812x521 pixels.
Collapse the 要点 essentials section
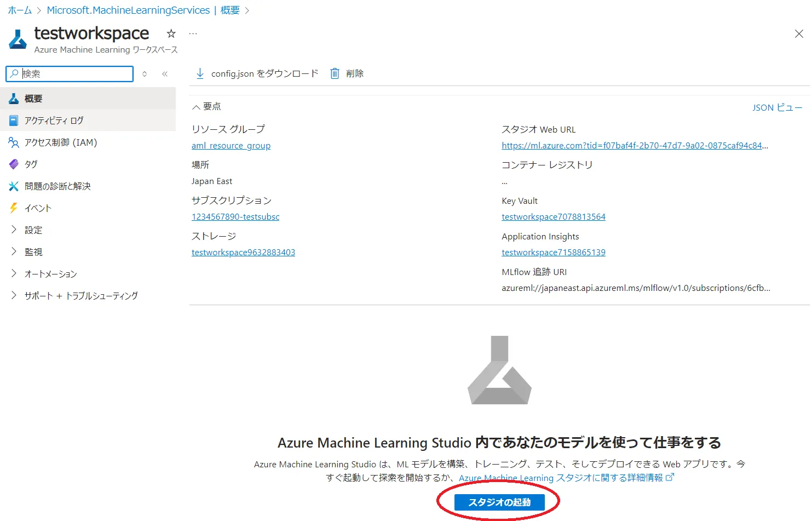[196, 107]
